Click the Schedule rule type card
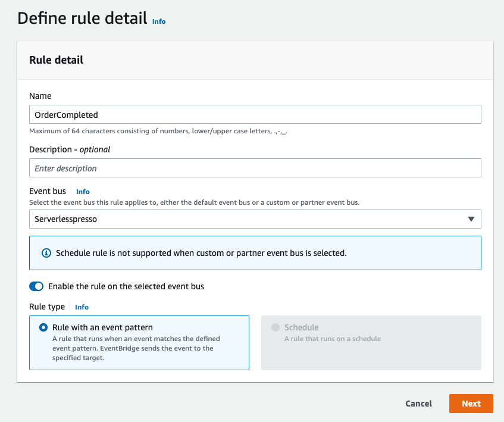This screenshot has width=504, height=422. click(371, 343)
